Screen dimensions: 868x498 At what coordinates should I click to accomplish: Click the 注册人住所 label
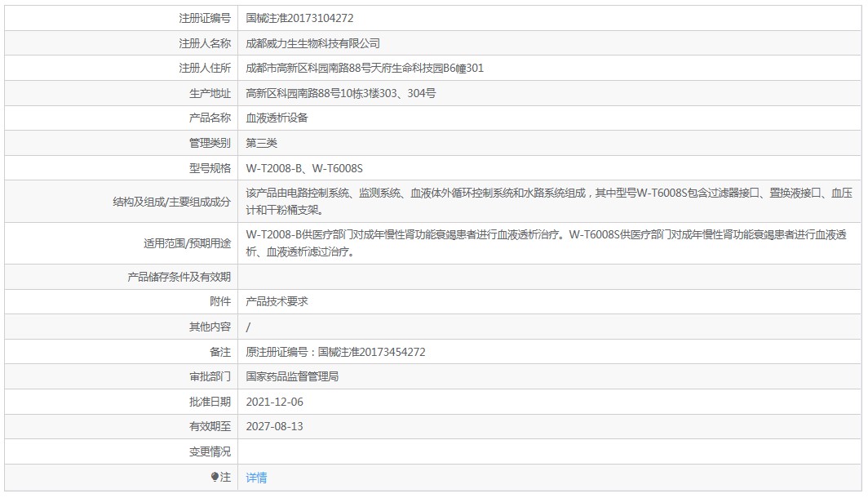204,68
